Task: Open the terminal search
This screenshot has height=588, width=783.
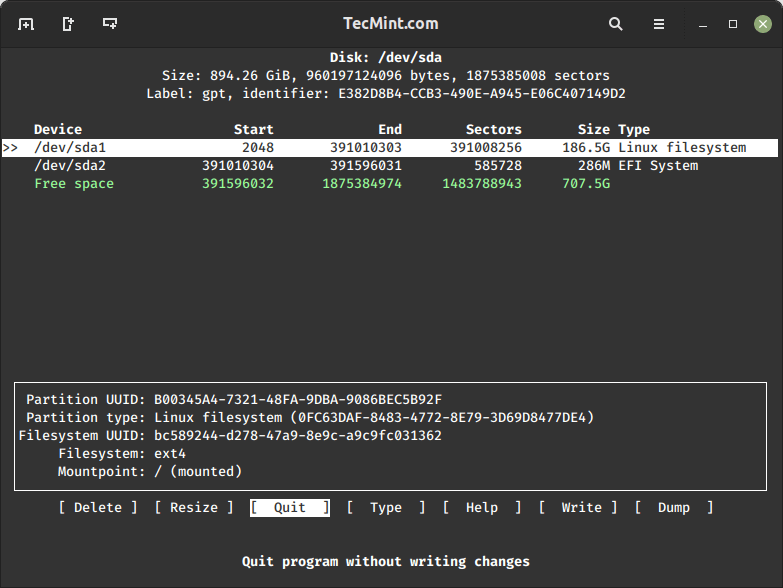Action: (616, 24)
